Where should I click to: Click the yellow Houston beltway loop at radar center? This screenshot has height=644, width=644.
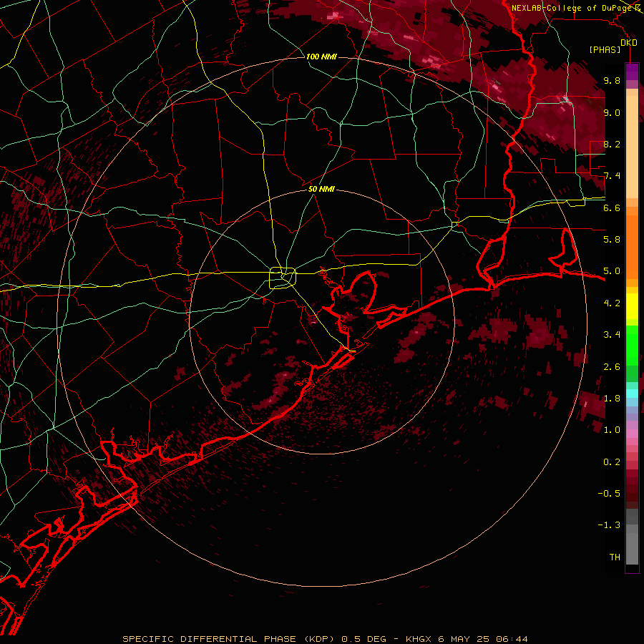[283, 278]
